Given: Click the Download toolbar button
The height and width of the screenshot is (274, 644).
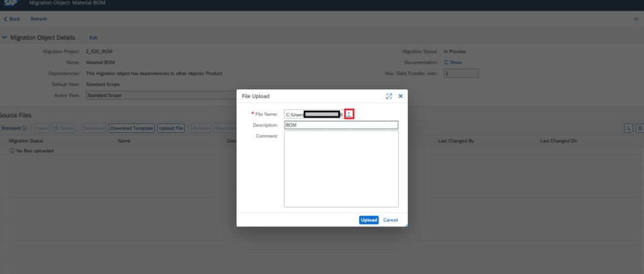Looking at the screenshot, I should pos(94,129).
